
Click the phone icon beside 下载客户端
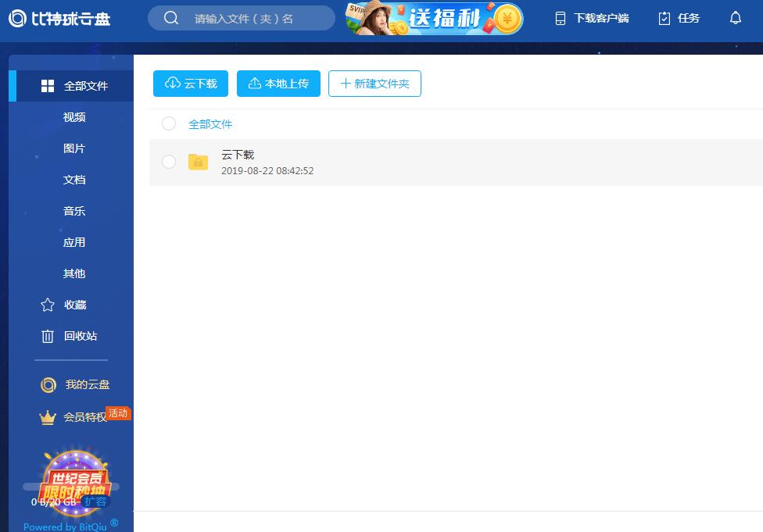coord(560,19)
